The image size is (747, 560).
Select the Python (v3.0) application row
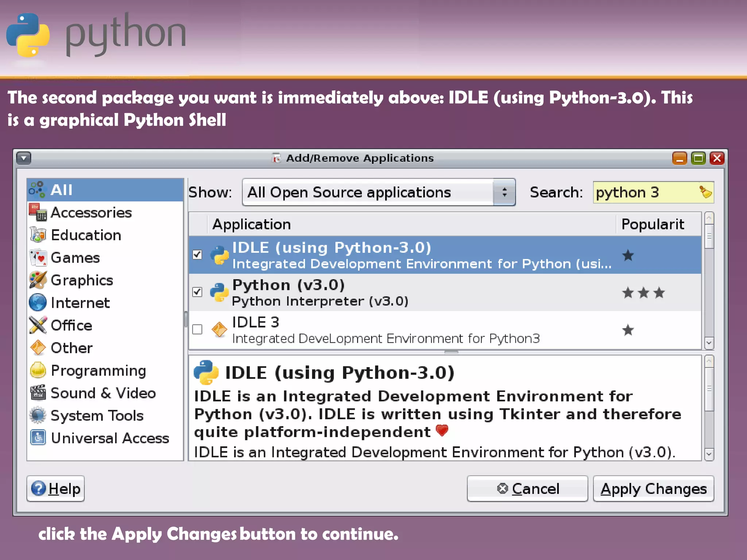[445, 292]
